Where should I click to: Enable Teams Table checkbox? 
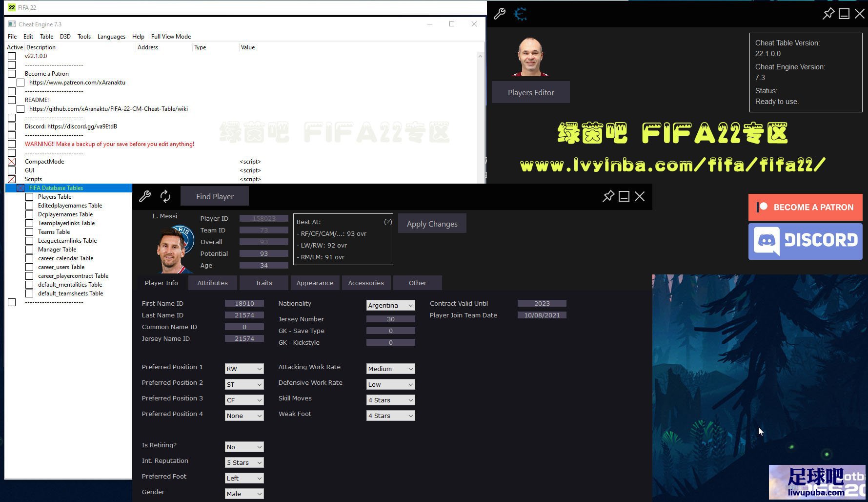click(x=29, y=232)
